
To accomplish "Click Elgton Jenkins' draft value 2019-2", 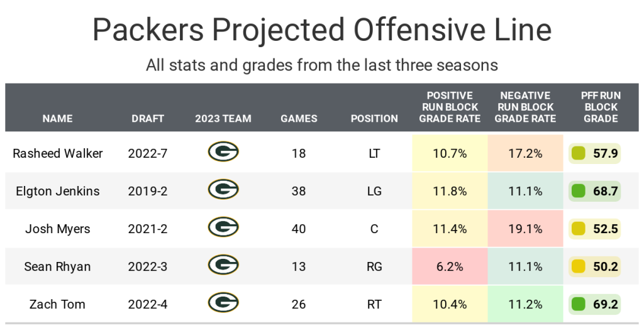I will click(x=148, y=191).
